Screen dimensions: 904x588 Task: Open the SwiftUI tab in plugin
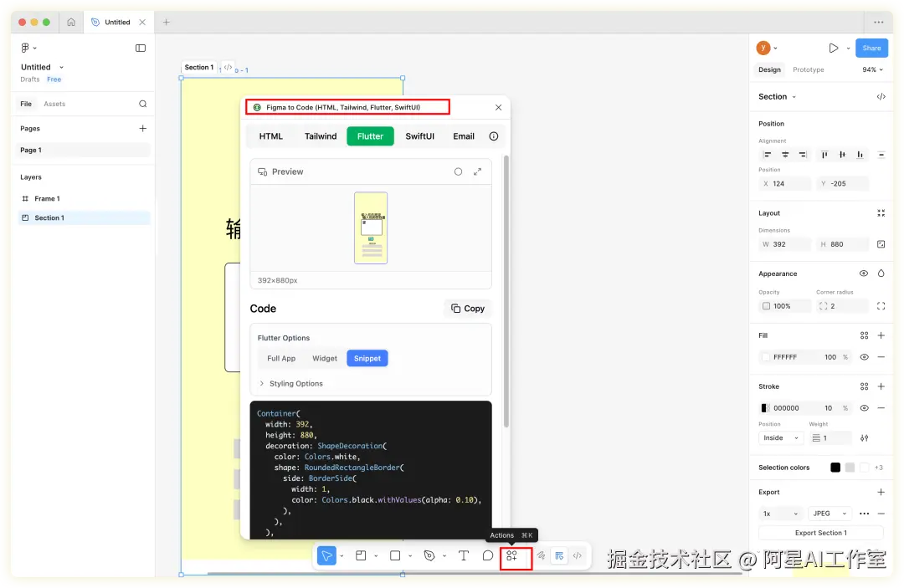point(419,135)
